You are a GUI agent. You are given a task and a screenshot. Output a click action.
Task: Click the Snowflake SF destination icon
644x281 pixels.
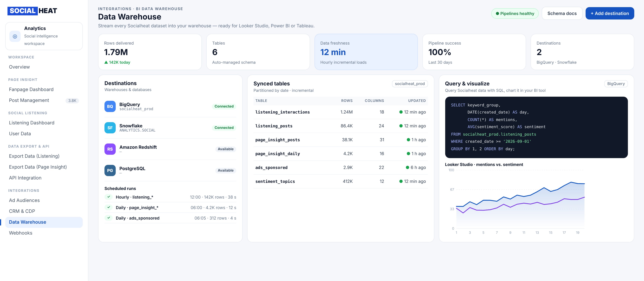[110, 128]
